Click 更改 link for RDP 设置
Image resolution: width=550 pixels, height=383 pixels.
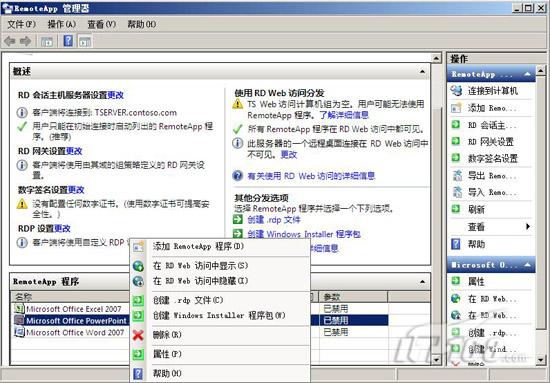[62, 228]
